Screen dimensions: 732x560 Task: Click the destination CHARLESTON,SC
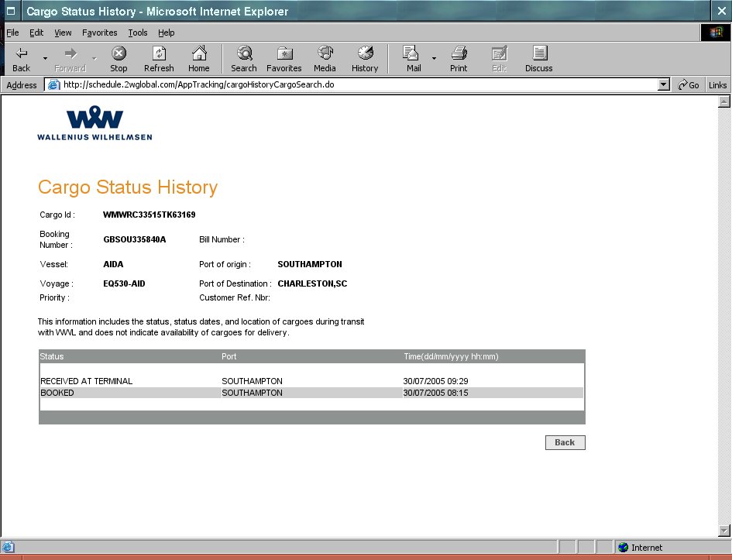point(312,283)
